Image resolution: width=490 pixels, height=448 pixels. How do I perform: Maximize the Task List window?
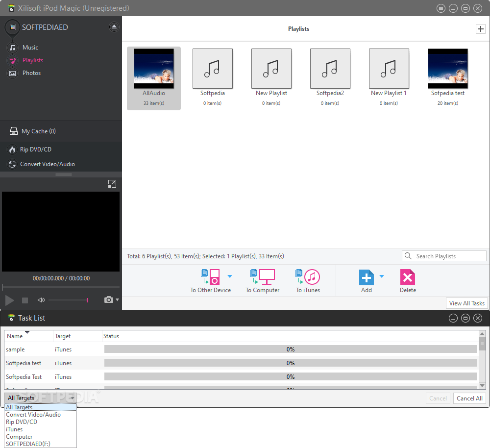(465, 318)
